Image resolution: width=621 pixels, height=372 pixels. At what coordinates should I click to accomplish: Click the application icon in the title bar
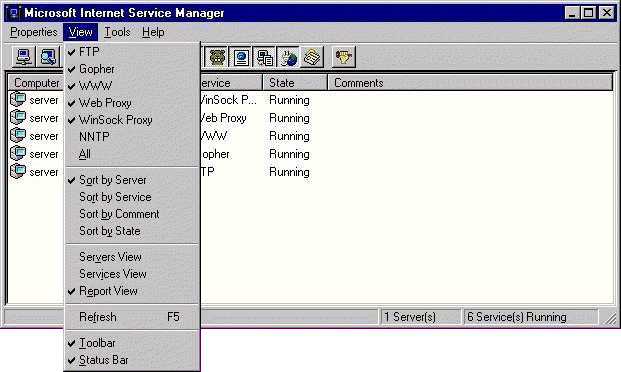coord(14,13)
